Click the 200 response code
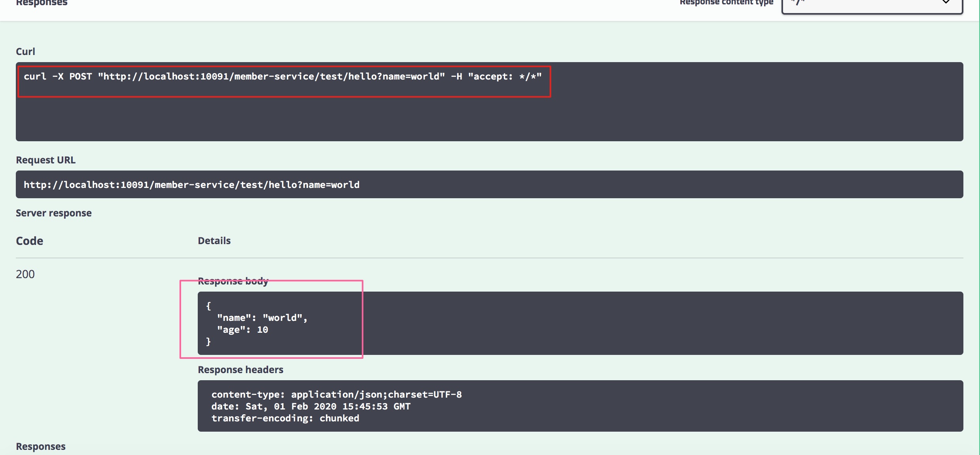 point(25,274)
